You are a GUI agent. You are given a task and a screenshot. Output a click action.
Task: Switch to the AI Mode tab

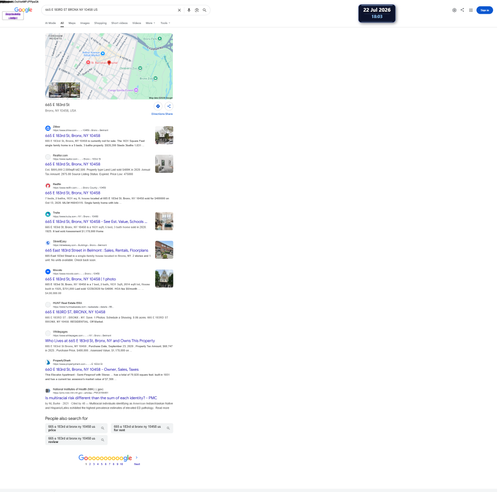(50, 23)
